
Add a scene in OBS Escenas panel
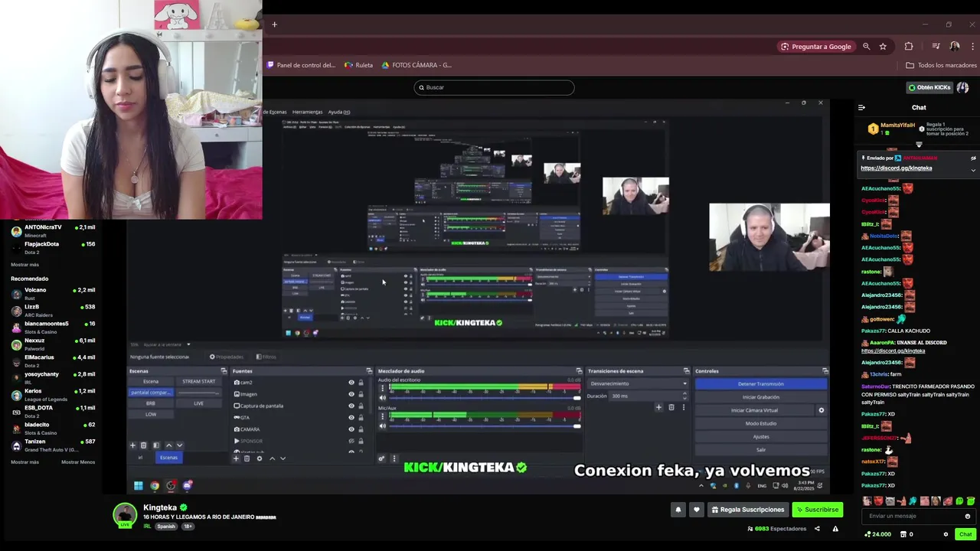point(132,445)
